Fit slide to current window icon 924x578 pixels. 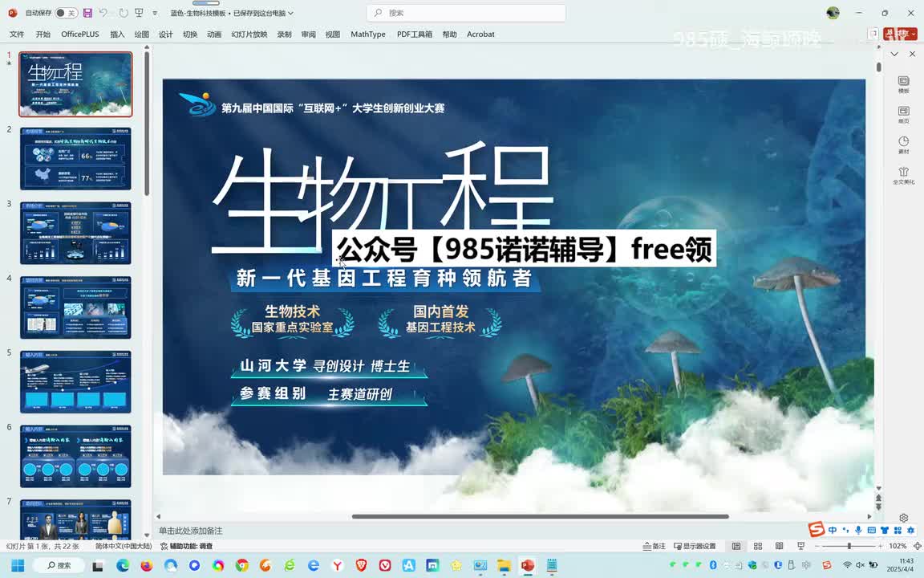coord(918,546)
